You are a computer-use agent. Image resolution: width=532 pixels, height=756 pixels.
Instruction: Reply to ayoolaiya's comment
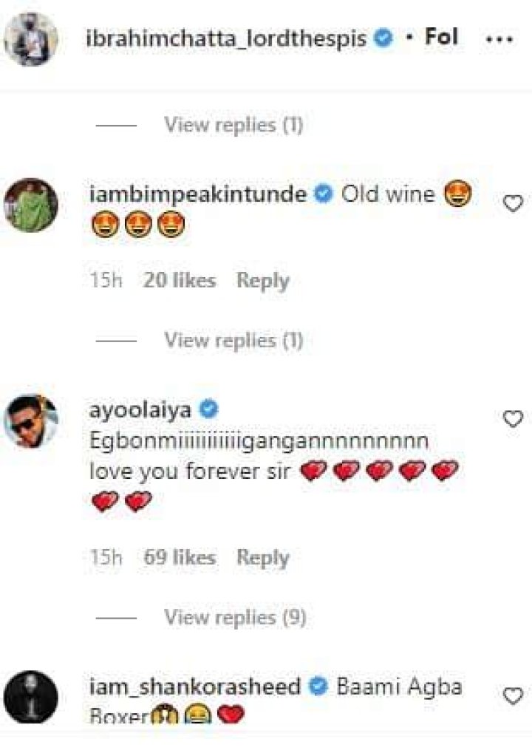click(262, 558)
